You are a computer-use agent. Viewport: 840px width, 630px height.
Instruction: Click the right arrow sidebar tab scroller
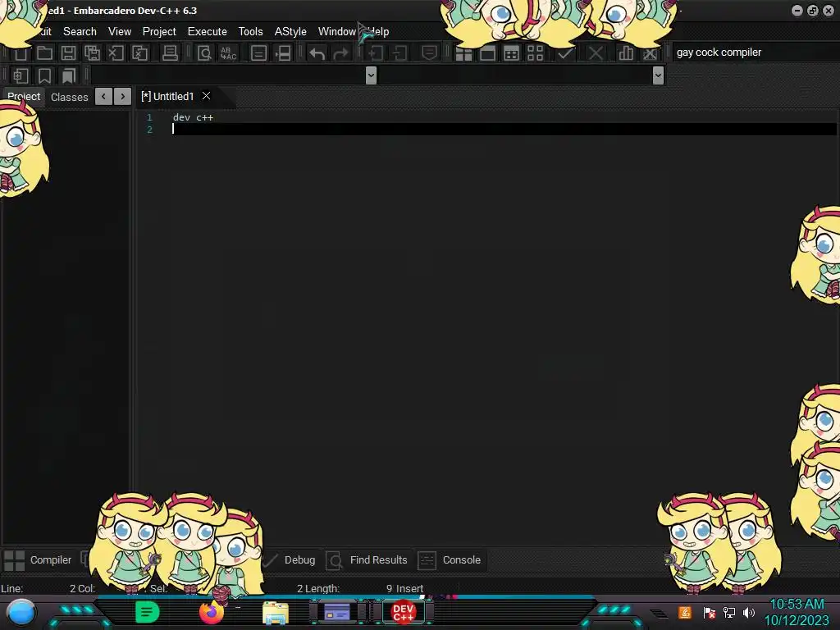(123, 97)
